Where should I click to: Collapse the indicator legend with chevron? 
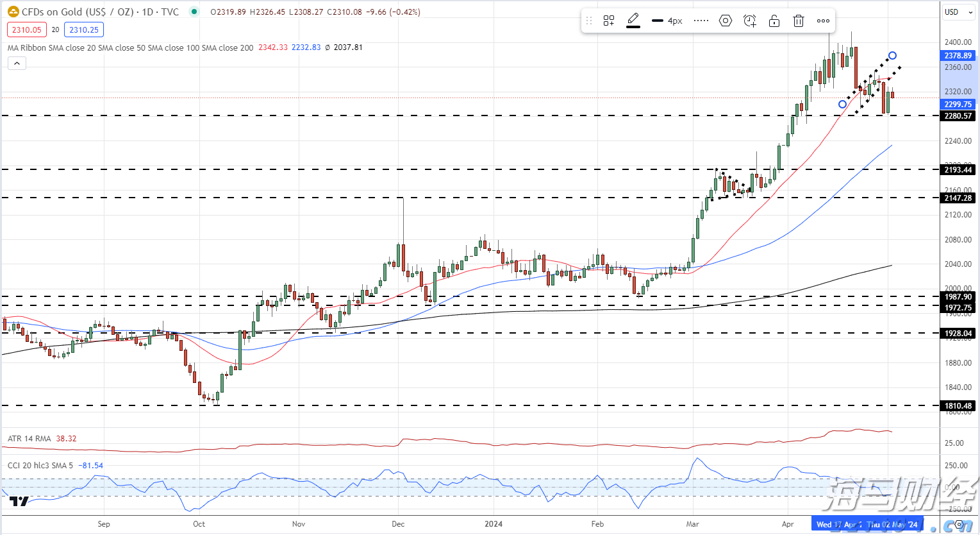pos(17,63)
